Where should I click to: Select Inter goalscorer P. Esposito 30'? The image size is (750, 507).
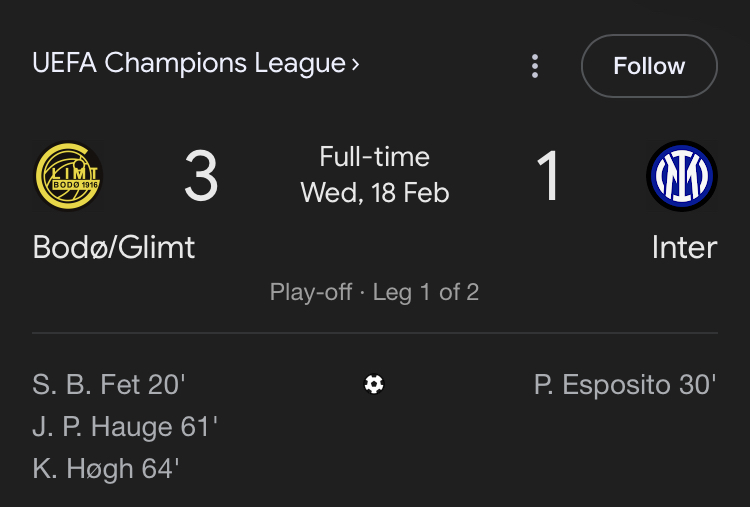[625, 385]
